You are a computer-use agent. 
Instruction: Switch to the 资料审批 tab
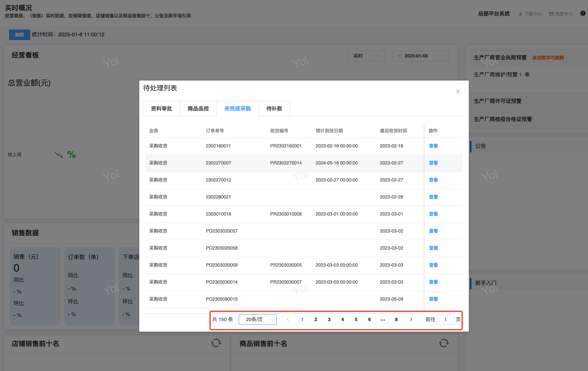coord(162,109)
